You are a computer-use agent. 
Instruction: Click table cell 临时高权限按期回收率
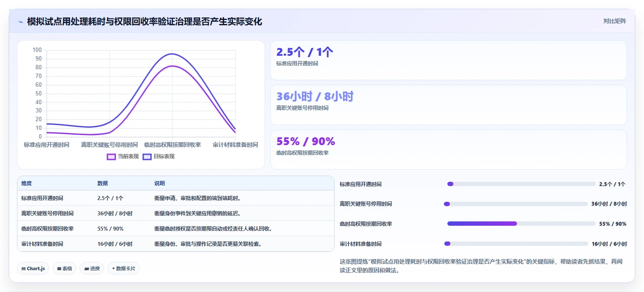47,229
